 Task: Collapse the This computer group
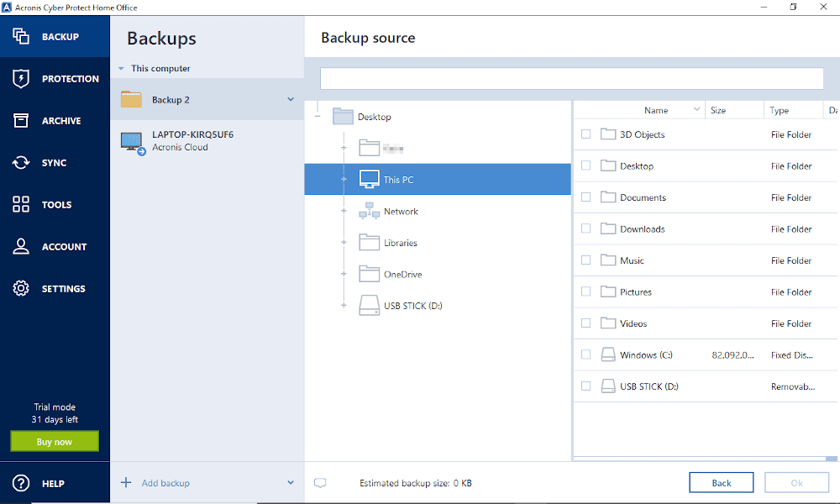(x=121, y=69)
